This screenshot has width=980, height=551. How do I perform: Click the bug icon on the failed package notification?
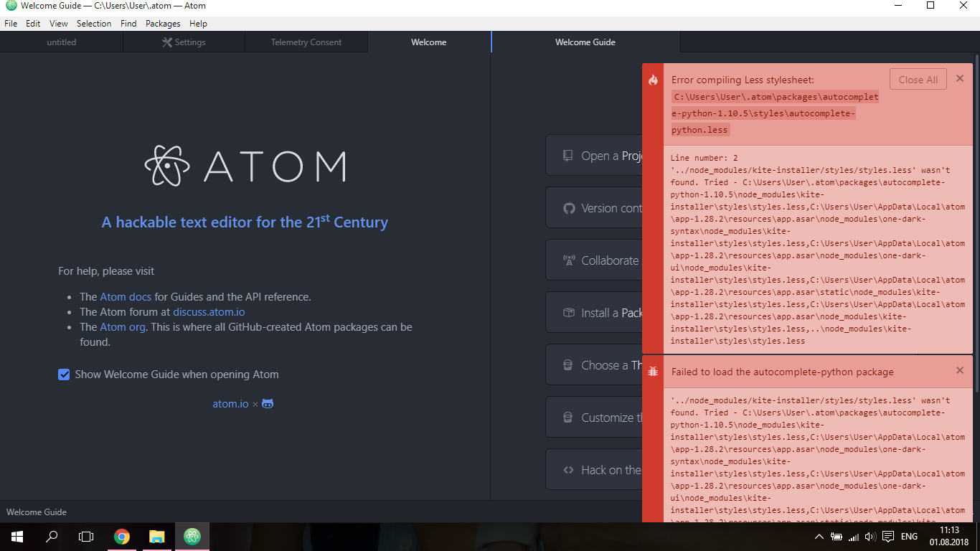click(x=653, y=372)
